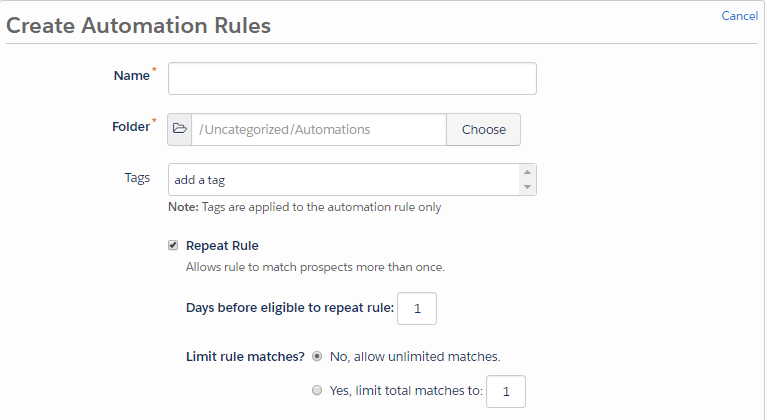
Task: Click the Folder field label
Action: 131,127
